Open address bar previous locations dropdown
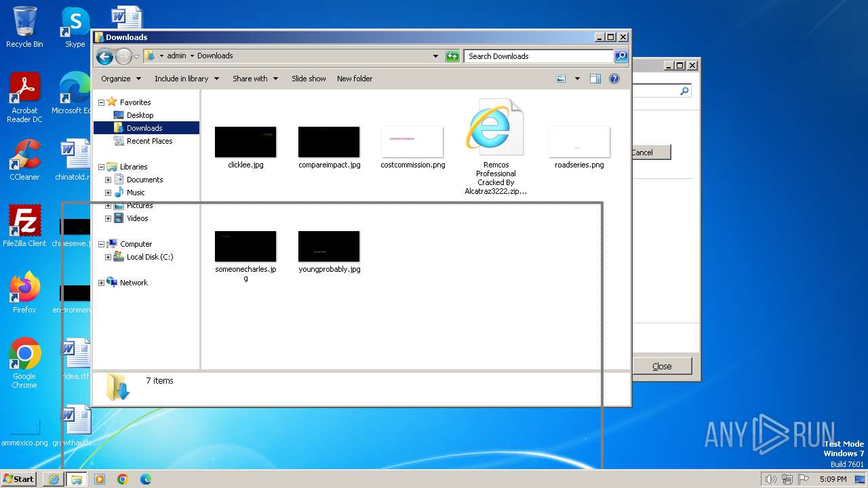The height and width of the screenshot is (488, 868). tap(435, 56)
